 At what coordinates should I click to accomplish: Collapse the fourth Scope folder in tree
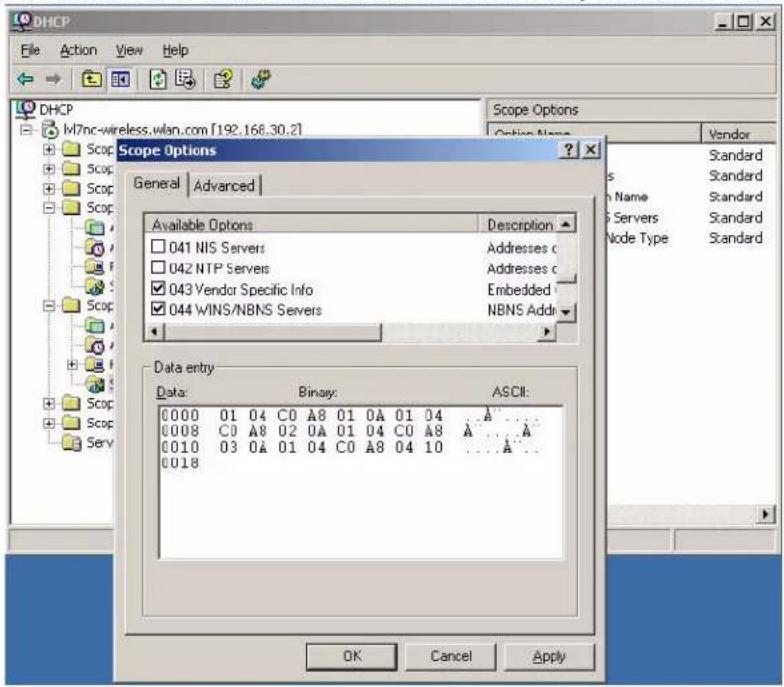tap(49, 208)
